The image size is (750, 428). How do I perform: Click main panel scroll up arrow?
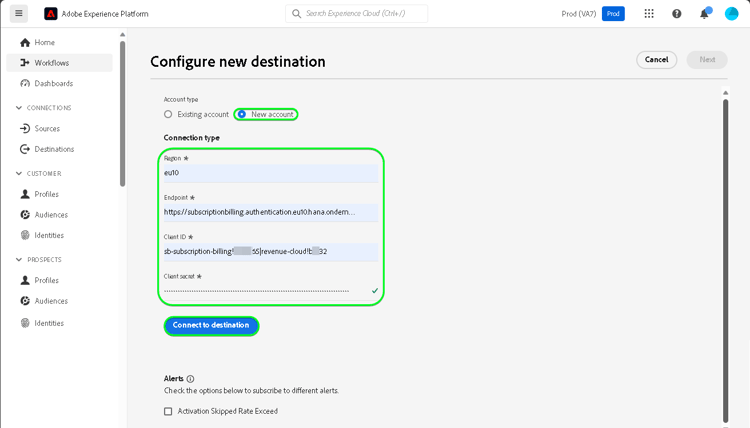pyautogui.click(x=725, y=93)
